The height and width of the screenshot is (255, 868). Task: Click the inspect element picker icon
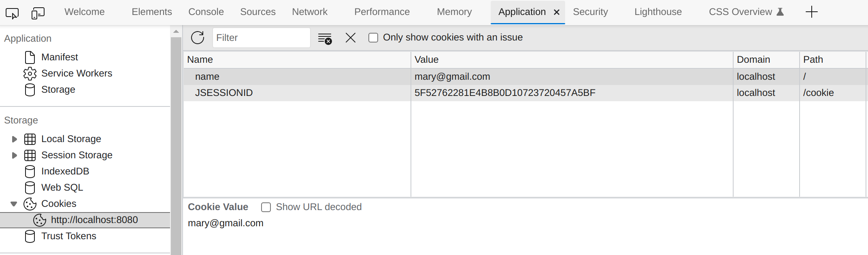(12, 13)
